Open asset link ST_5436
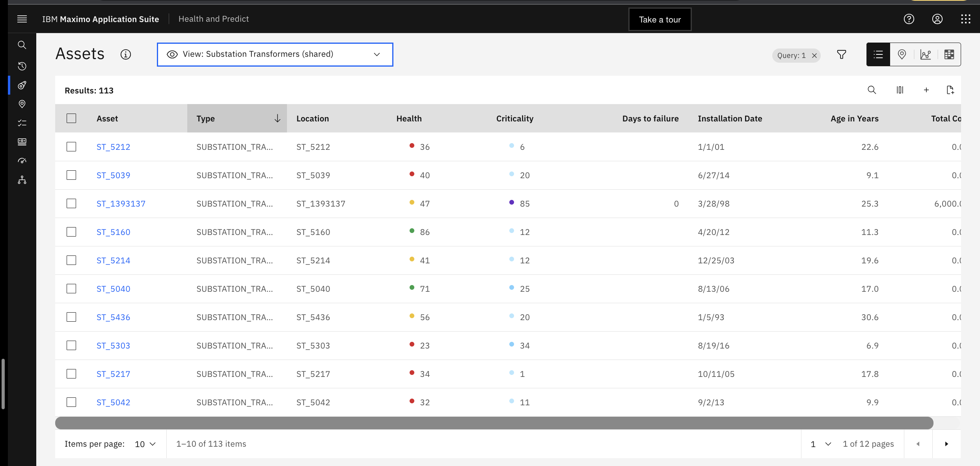The width and height of the screenshot is (980, 466). point(113,317)
